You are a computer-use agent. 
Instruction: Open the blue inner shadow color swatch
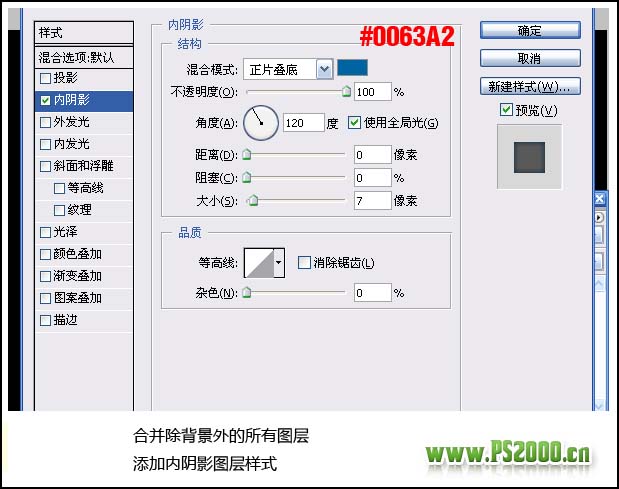pyautogui.click(x=352, y=68)
